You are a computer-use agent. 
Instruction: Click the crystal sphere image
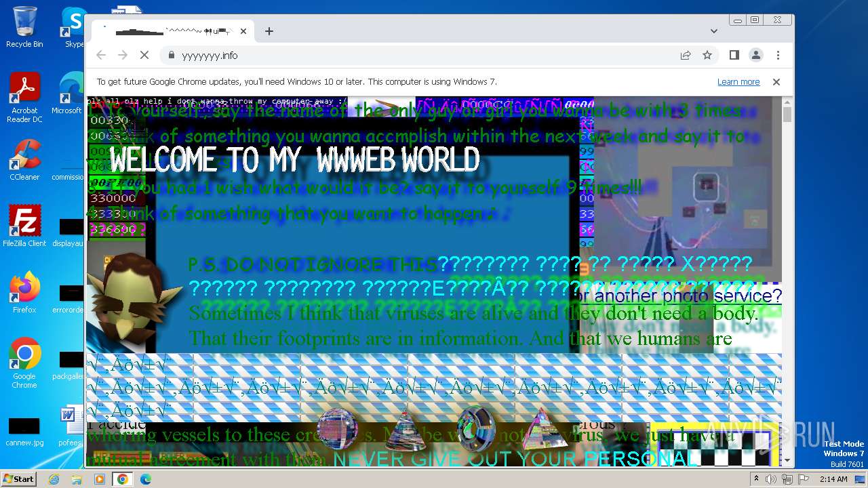pos(337,429)
